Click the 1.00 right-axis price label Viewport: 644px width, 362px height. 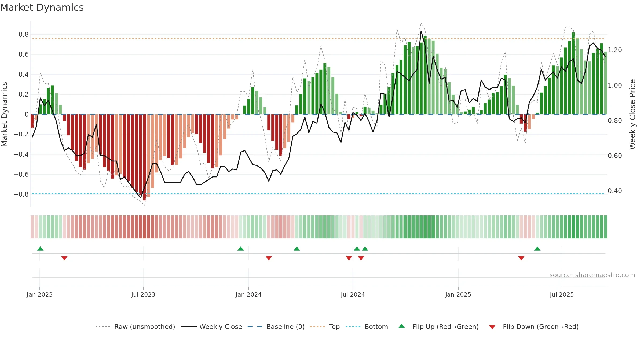[615, 86]
